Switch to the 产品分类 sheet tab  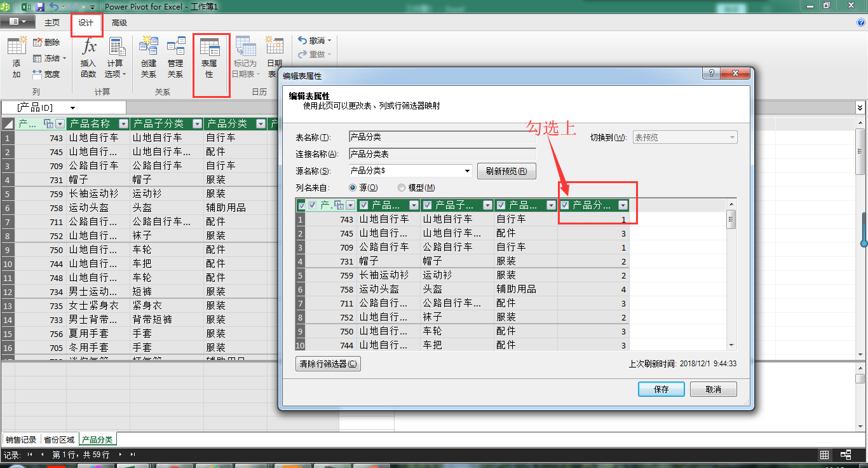coord(97,439)
